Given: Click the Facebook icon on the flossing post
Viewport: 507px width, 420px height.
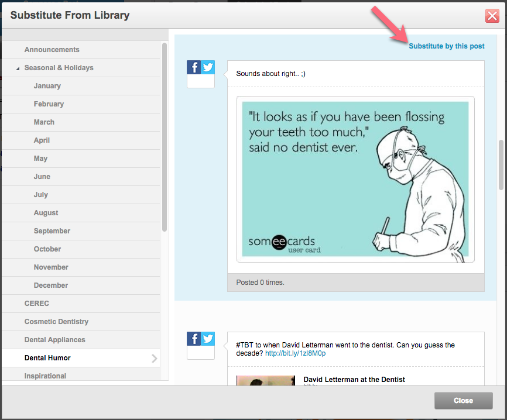Looking at the screenshot, I should [x=194, y=67].
